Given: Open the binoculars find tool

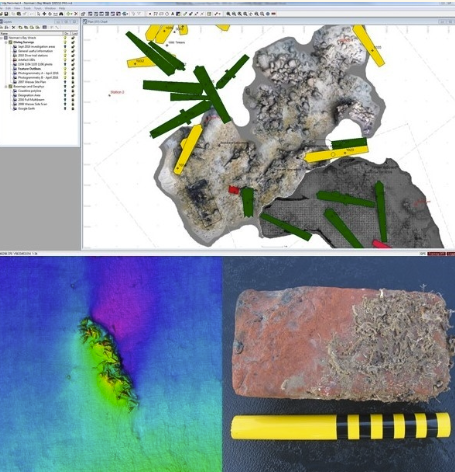Looking at the screenshot, I should tap(61, 14).
